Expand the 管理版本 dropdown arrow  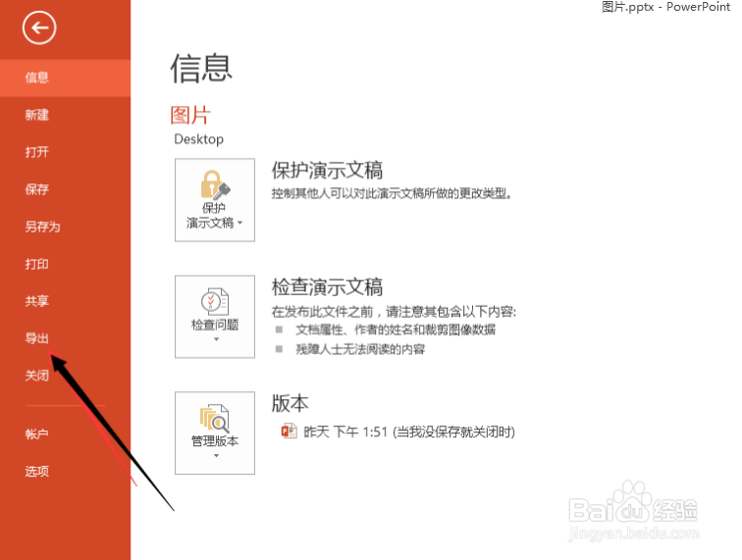click(216, 455)
